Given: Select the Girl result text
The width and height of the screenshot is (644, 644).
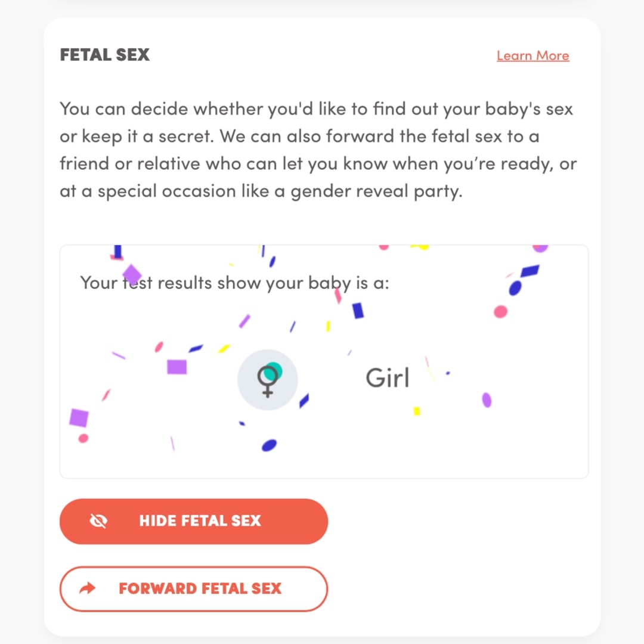Looking at the screenshot, I should click(x=388, y=378).
